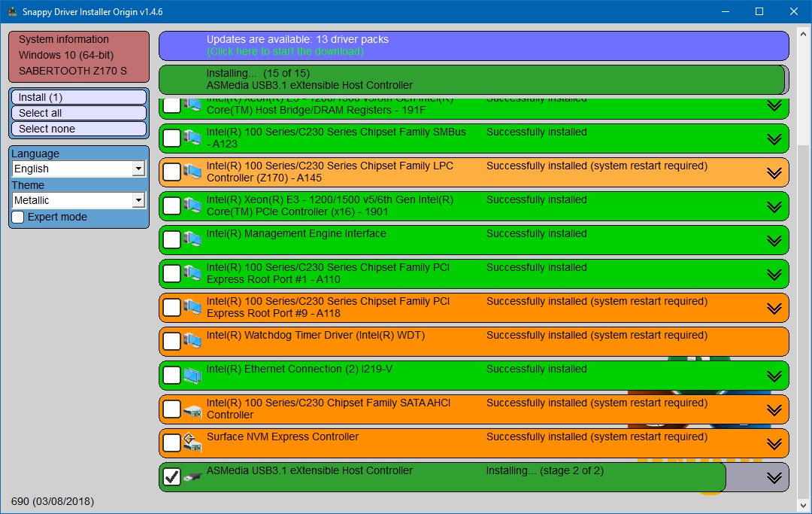This screenshot has width=812, height=514.
Task: Check the box for SATA AHCI Controller
Action: click(171, 409)
